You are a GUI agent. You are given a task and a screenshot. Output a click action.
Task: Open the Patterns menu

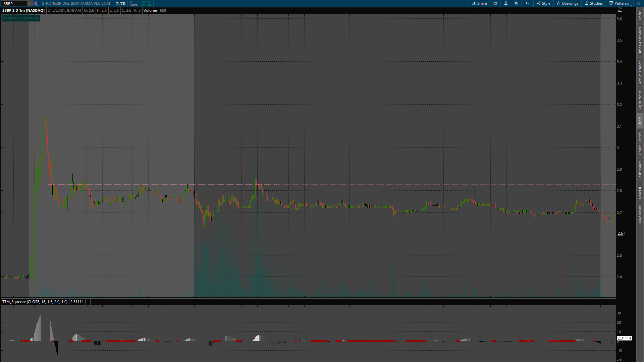pos(619,3)
